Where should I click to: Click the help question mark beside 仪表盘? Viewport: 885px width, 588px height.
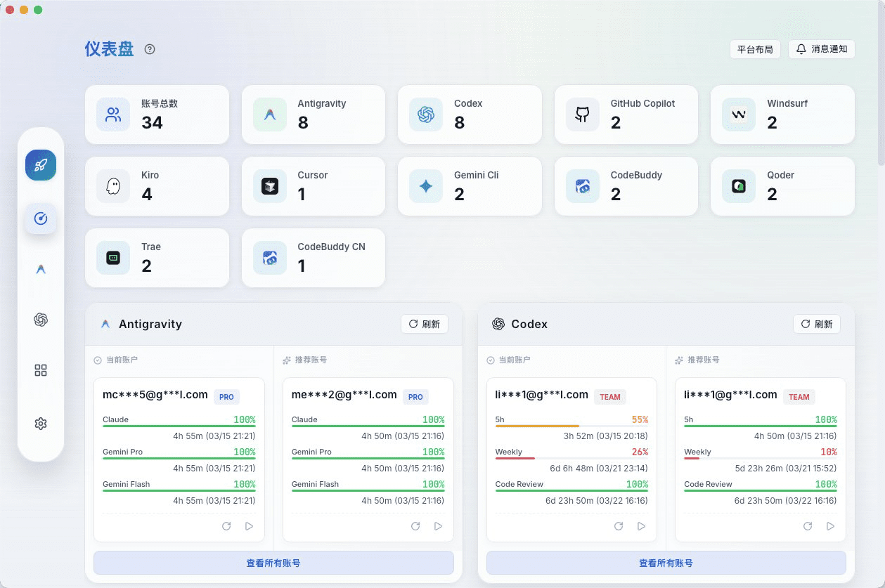pyautogui.click(x=150, y=49)
